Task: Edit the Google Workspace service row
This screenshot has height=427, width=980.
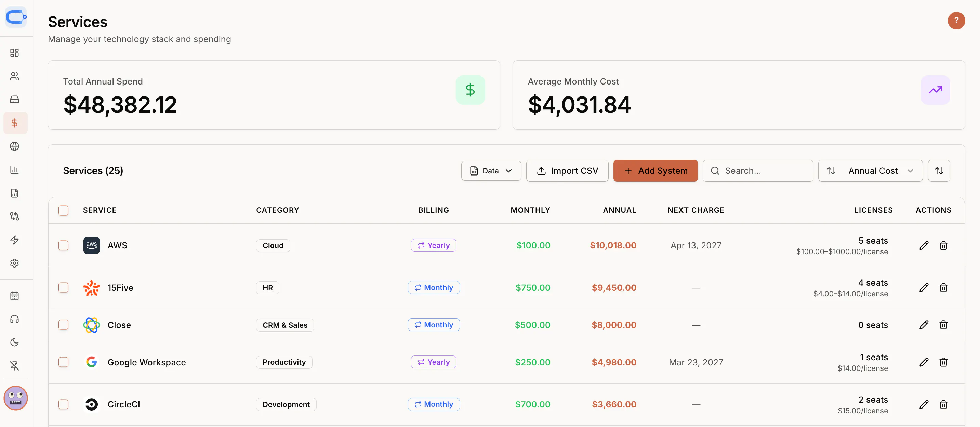Action: click(x=924, y=362)
